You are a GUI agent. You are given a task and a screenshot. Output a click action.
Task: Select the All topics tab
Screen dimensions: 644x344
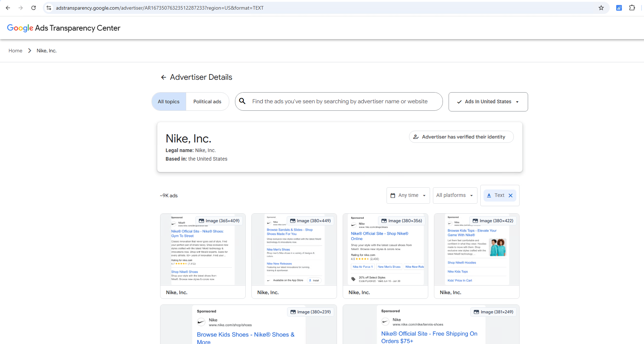tap(168, 101)
